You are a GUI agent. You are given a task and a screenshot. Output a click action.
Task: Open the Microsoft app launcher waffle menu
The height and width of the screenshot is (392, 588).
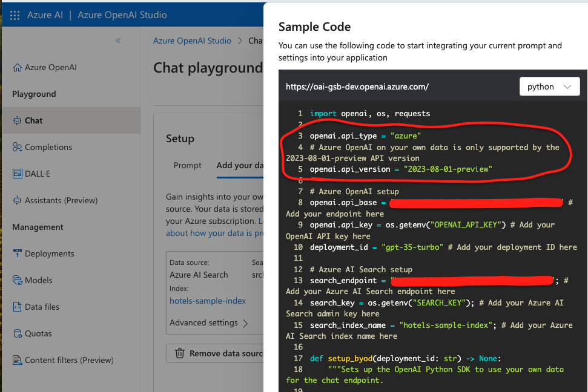[15, 15]
